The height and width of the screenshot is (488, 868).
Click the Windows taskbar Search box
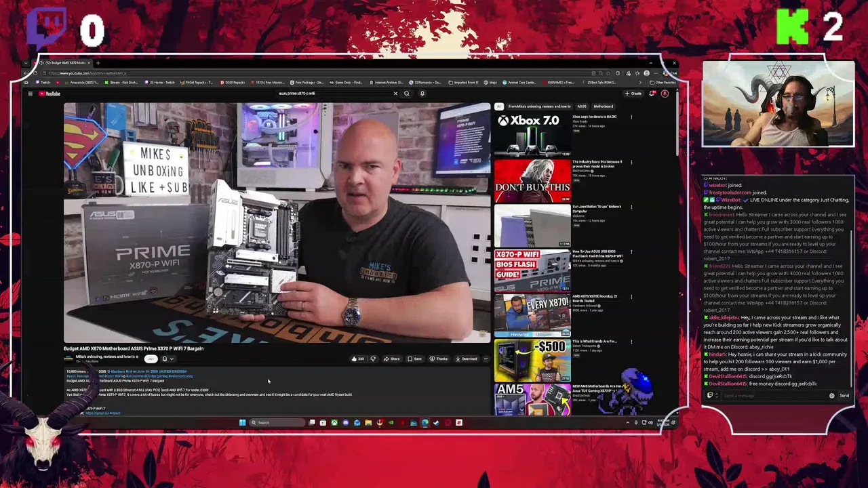[x=276, y=422]
